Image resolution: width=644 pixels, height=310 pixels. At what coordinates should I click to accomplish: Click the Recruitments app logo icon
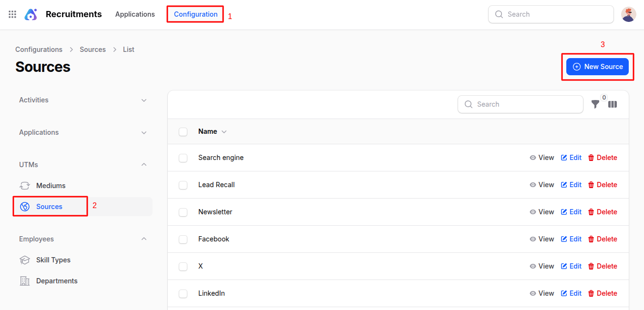[x=31, y=14]
